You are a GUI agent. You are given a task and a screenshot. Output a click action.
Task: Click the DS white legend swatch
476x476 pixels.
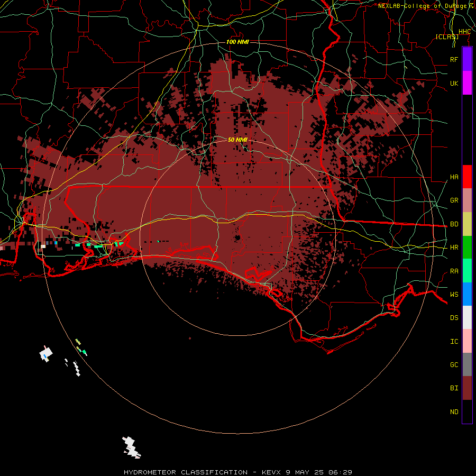tap(467, 317)
